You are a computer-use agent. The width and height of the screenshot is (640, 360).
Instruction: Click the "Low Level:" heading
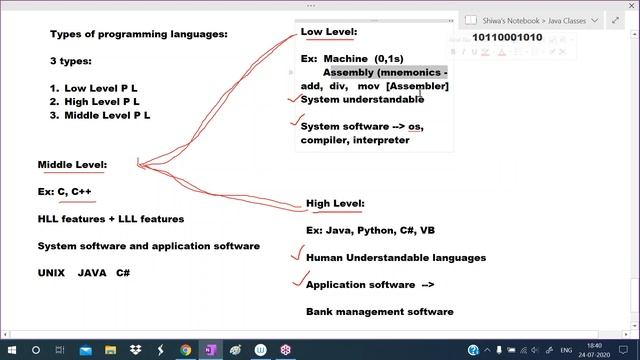click(x=329, y=32)
